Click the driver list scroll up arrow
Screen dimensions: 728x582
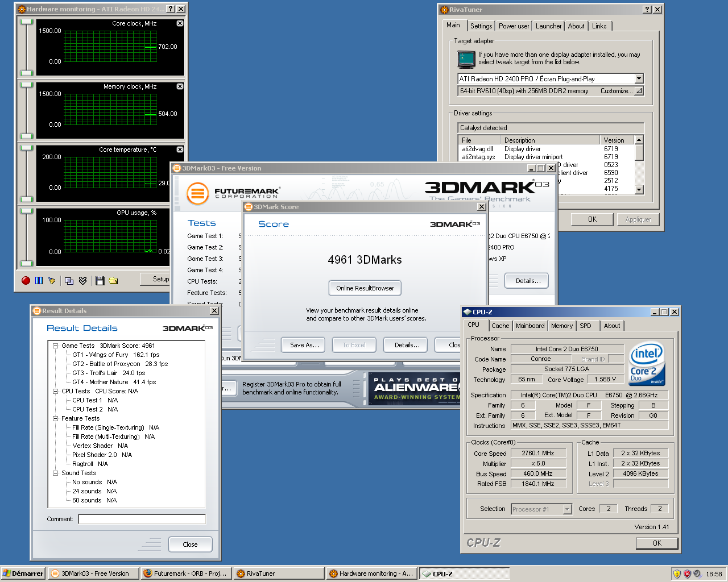click(639, 140)
